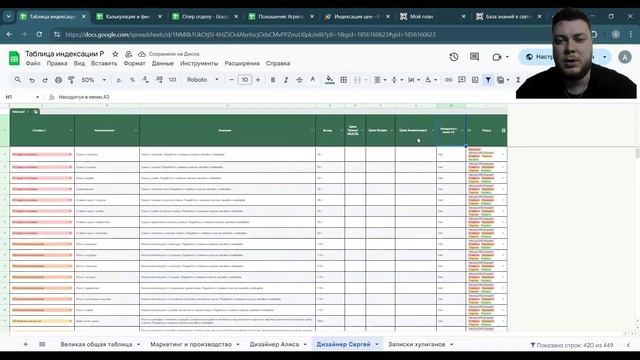The width and height of the screenshot is (640, 360).
Task: Click the move to folder icon
Action: tap(129, 54)
